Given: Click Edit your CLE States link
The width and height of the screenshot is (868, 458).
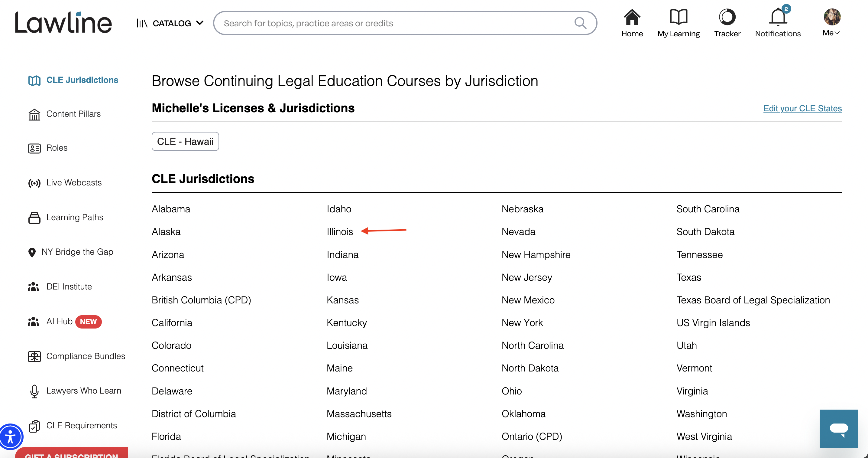Looking at the screenshot, I should [x=802, y=108].
